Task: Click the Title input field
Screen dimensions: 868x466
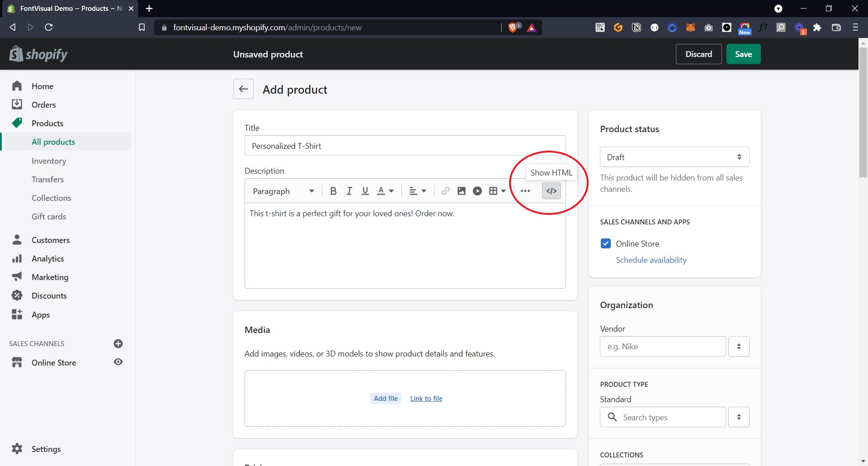Action: [x=405, y=146]
